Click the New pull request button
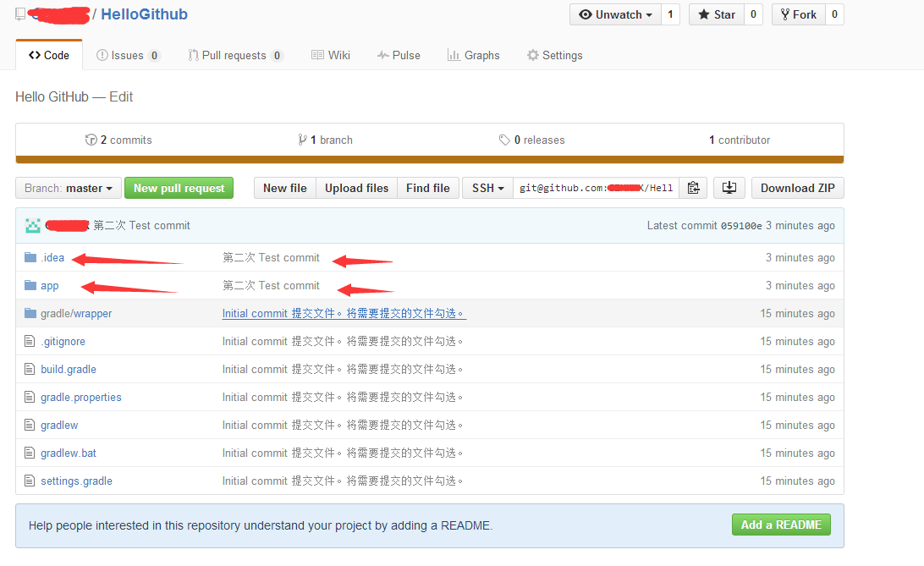Viewport: 924px width, 566px height. click(x=179, y=188)
